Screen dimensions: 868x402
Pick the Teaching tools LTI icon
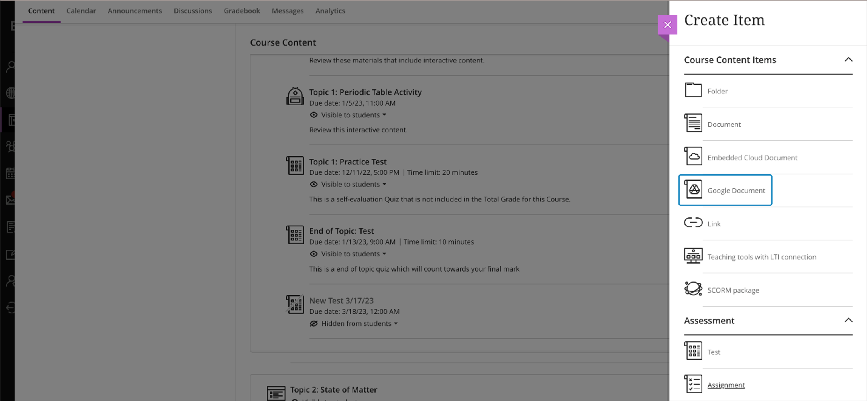point(693,256)
